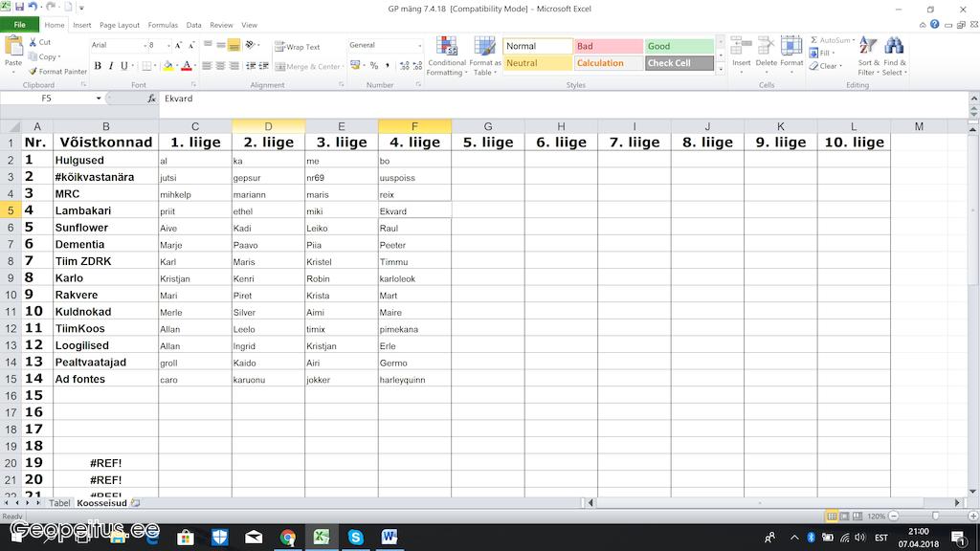
Task: Apply the Check Cell style
Action: pos(679,63)
